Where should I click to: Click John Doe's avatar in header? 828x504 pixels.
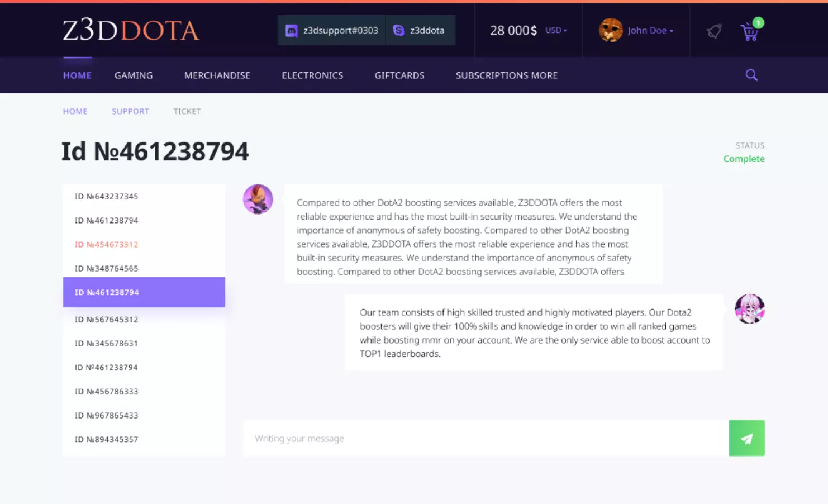pos(611,30)
